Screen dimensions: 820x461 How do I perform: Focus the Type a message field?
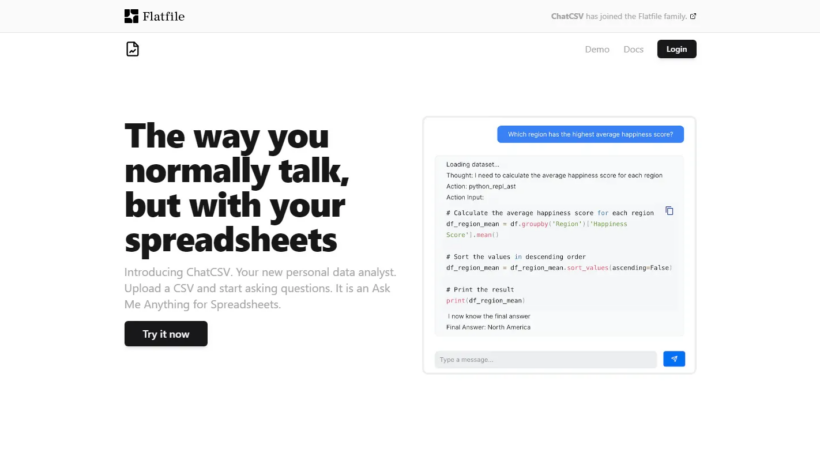click(545, 360)
